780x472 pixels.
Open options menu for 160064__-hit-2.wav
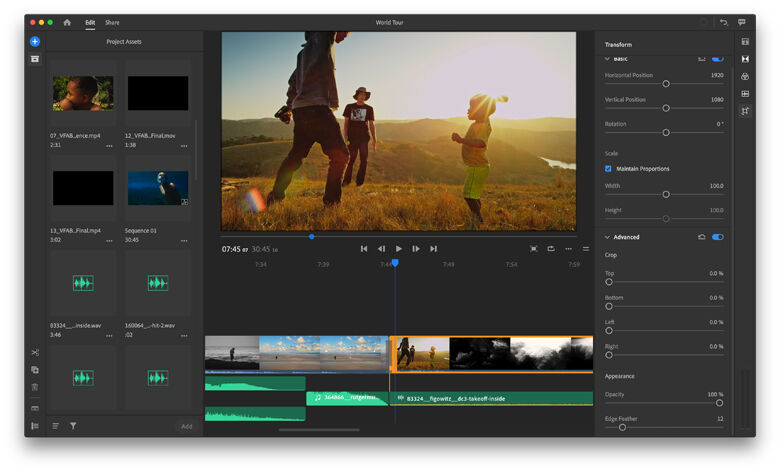[x=184, y=336]
